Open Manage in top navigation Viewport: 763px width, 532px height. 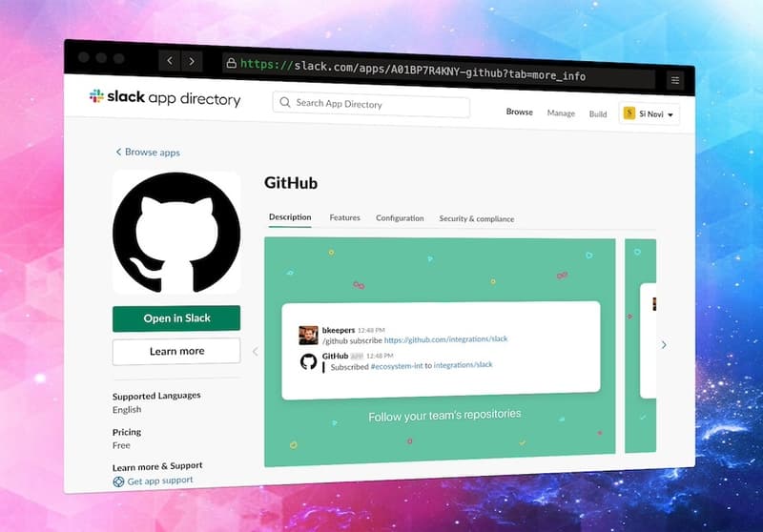[561, 113]
